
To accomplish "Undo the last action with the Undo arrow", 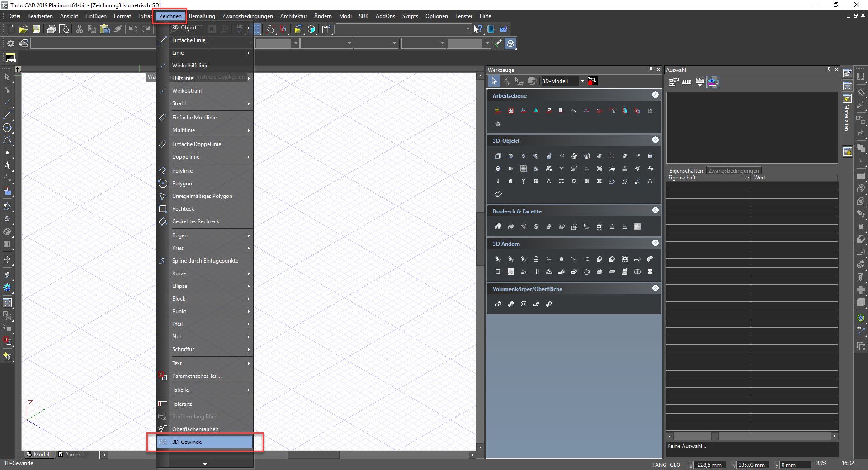I will [x=132, y=29].
